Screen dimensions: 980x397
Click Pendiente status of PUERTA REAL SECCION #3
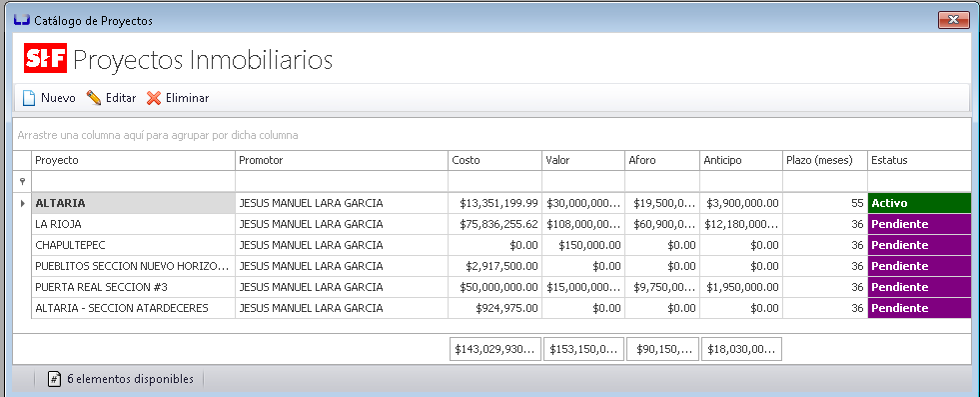(919, 287)
